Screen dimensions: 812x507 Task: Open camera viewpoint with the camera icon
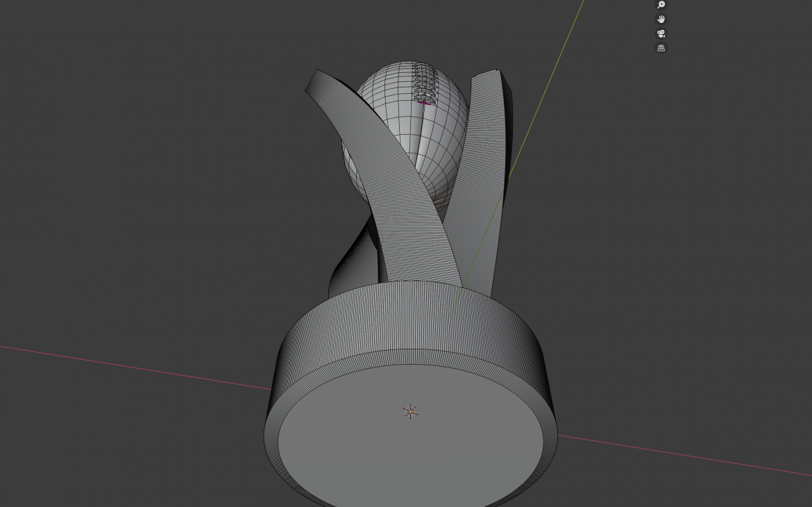pyautogui.click(x=661, y=33)
